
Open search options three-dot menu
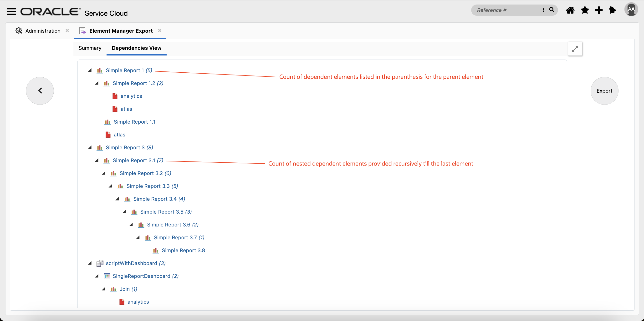543,10
